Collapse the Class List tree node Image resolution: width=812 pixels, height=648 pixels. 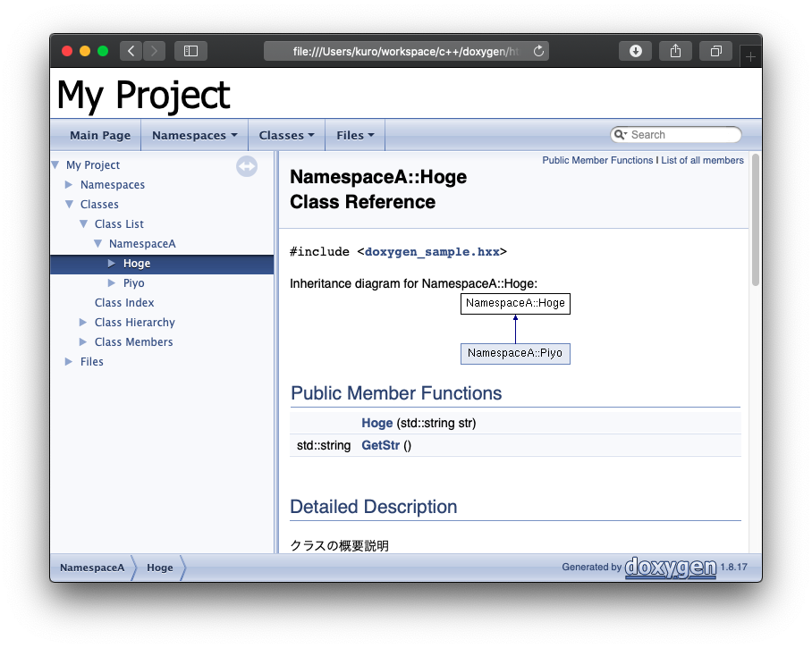click(83, 223)
